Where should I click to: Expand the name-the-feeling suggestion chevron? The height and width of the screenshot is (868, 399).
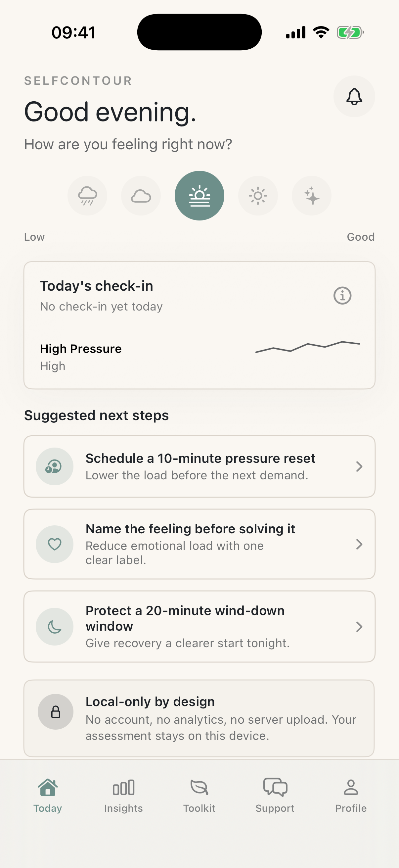pyautogui.click(x=360, y=544)
